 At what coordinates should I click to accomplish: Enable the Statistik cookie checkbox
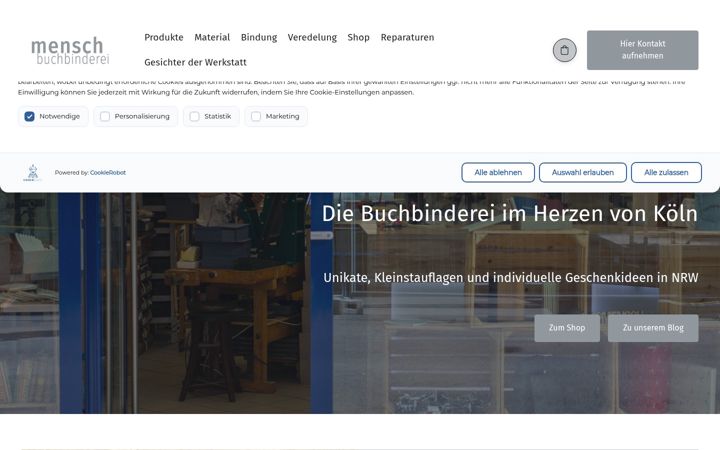click(194, 116)
